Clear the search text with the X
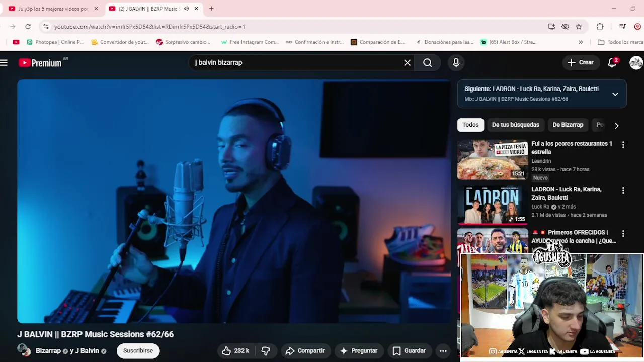This screenshot has width=644, height=362. coord(407,63)
